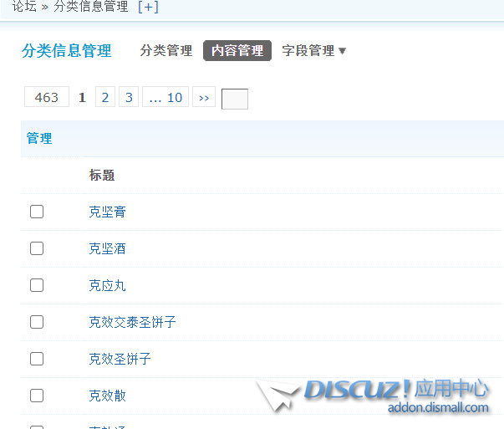This screenshot has width=504, height=429.
Task: Click the 463 total count label
Action: [47, 97]
